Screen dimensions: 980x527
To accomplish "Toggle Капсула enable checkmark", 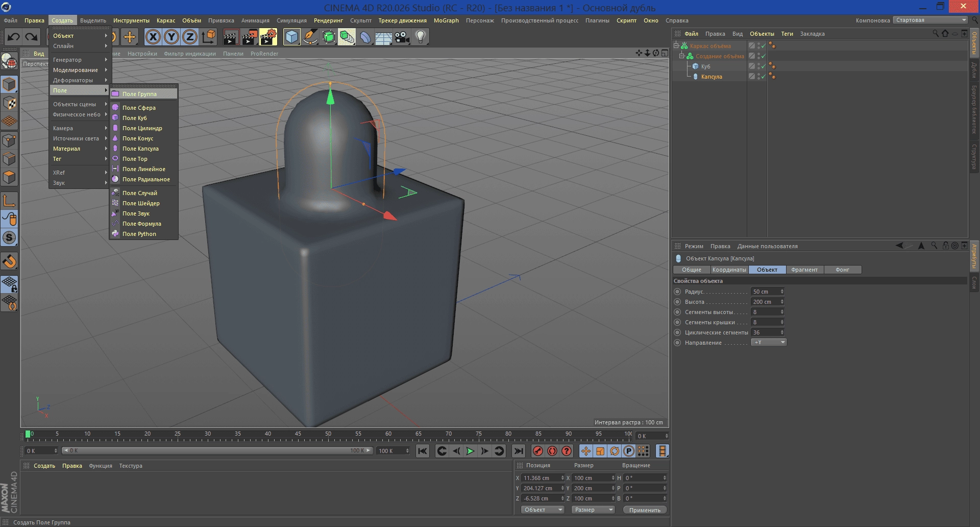I will (763, 77).
